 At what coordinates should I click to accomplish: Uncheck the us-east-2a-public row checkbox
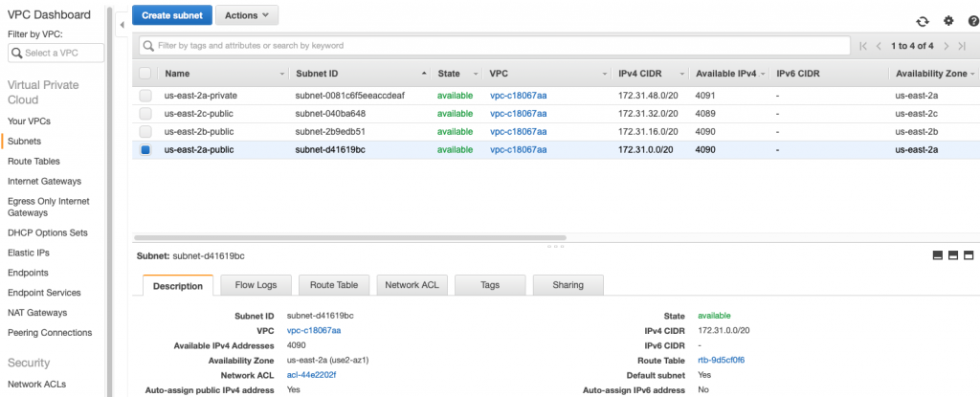(145, 150)
